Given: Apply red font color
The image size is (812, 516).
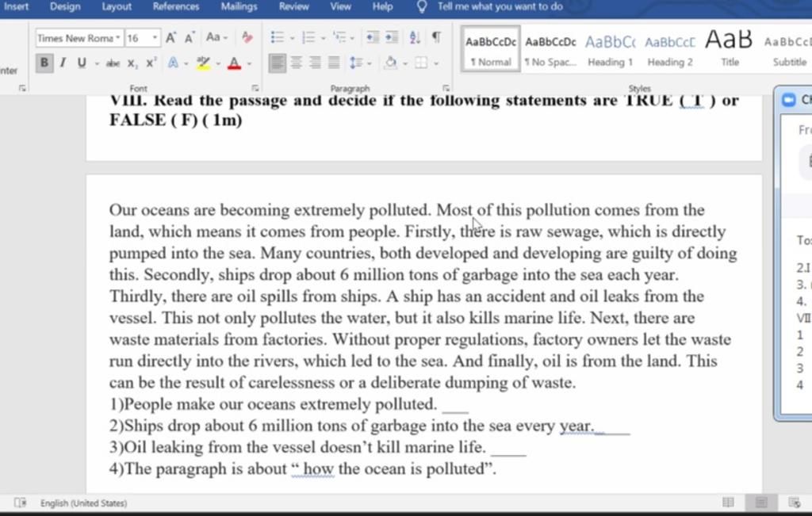Looking at the screenshot, I should (234, 63).
